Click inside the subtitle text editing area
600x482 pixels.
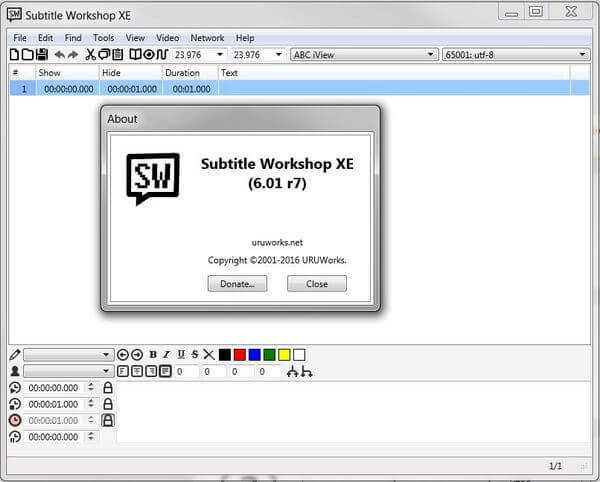pos(354,412)
